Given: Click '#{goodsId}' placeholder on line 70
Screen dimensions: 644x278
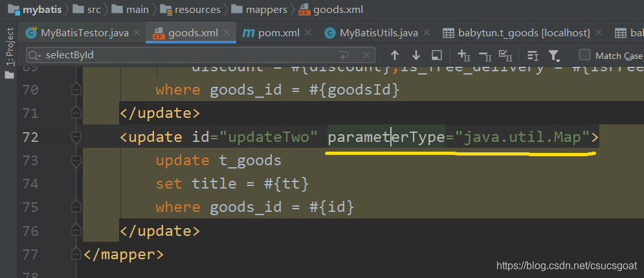Looking at the screenshot, I should [x=354, y=89].
